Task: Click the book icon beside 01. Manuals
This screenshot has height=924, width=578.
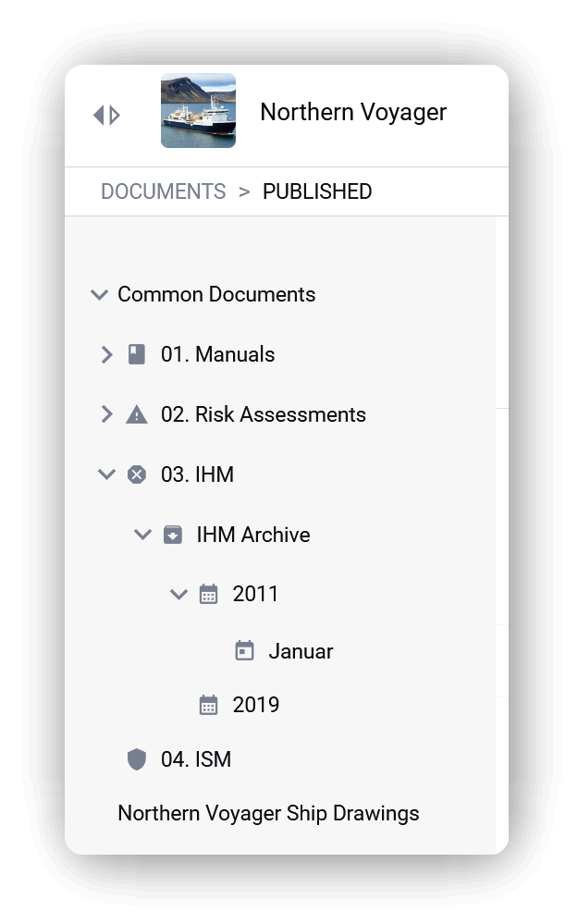Action: pyautogui.click(x=137, y=355)
